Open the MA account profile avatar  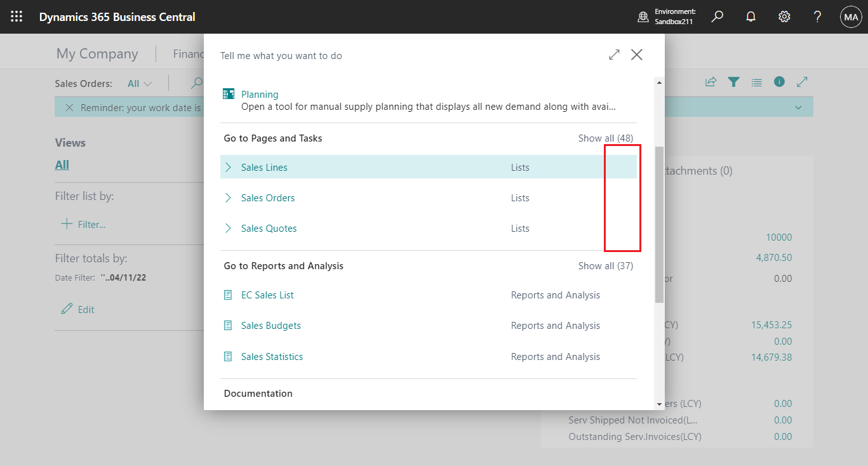(851, 17)
